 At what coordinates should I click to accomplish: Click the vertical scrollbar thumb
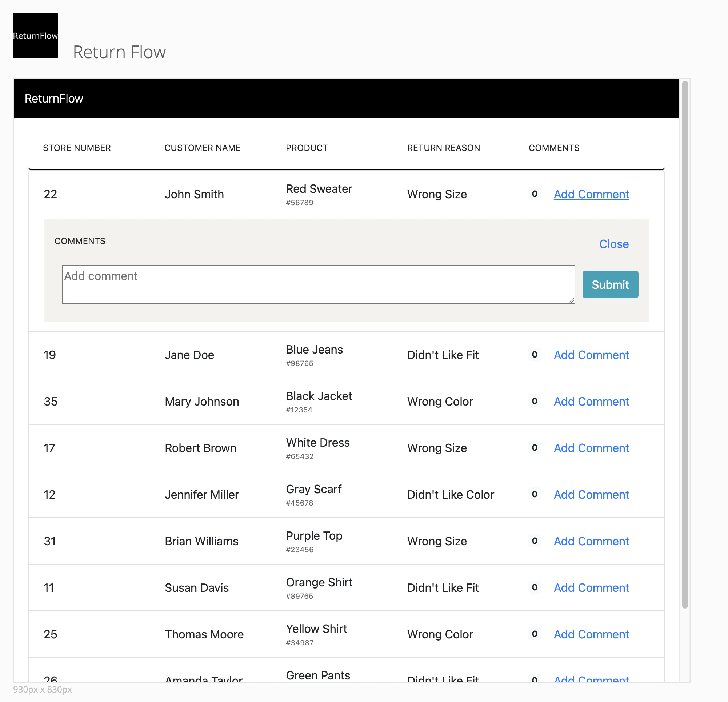685,344
